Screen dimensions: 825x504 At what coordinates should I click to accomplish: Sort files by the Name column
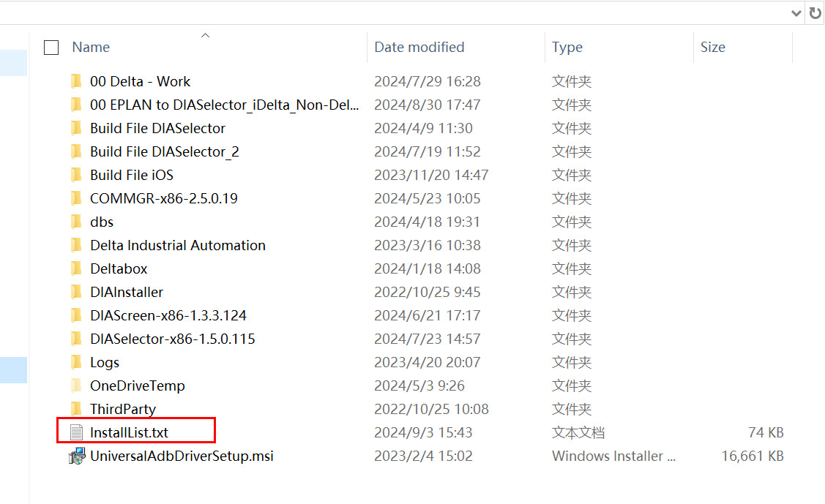point(92,48)
